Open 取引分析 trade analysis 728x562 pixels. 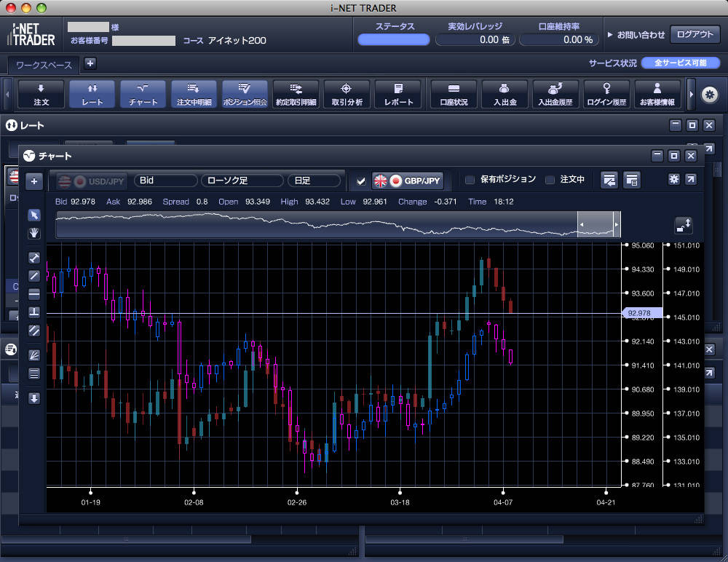pos(347,95)
